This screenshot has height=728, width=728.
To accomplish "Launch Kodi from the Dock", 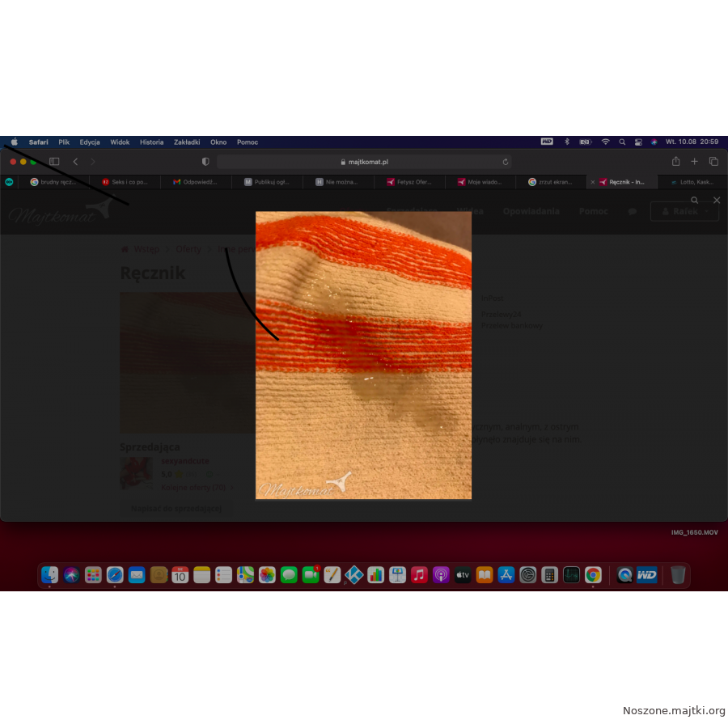I will [x=353, y=575].
